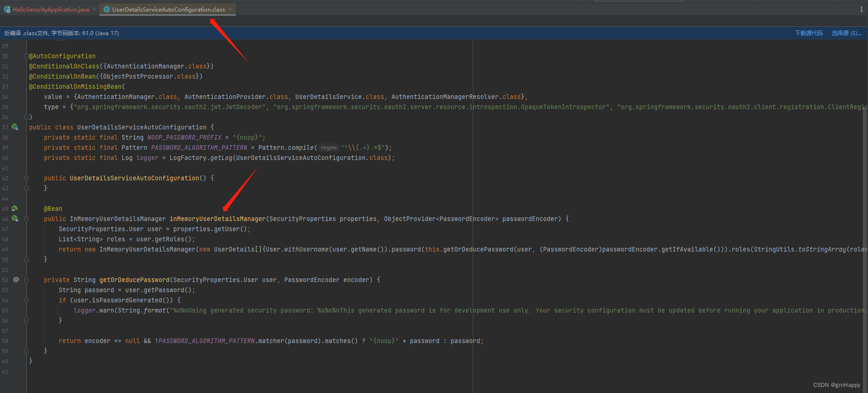Click the 下载源代码 download sources link
This screenshot has width=868, height=393.
tap(808, 33)
